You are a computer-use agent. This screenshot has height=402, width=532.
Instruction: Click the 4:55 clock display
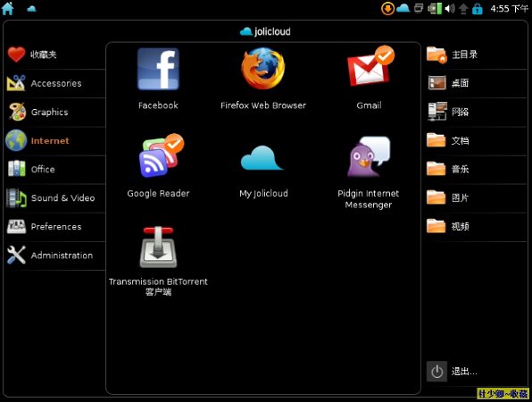pos(510,9)
